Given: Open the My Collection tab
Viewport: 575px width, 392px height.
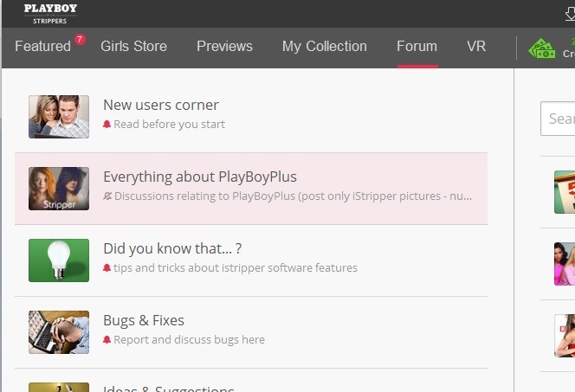Looking at the screenshot, I should (x=324, y=47).
